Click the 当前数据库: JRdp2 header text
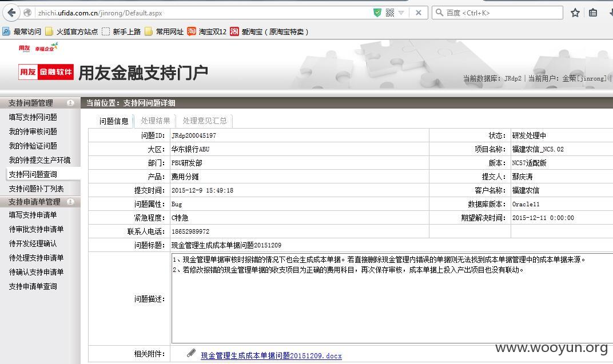This screenshot has width=613, height=364. point(492,78)
